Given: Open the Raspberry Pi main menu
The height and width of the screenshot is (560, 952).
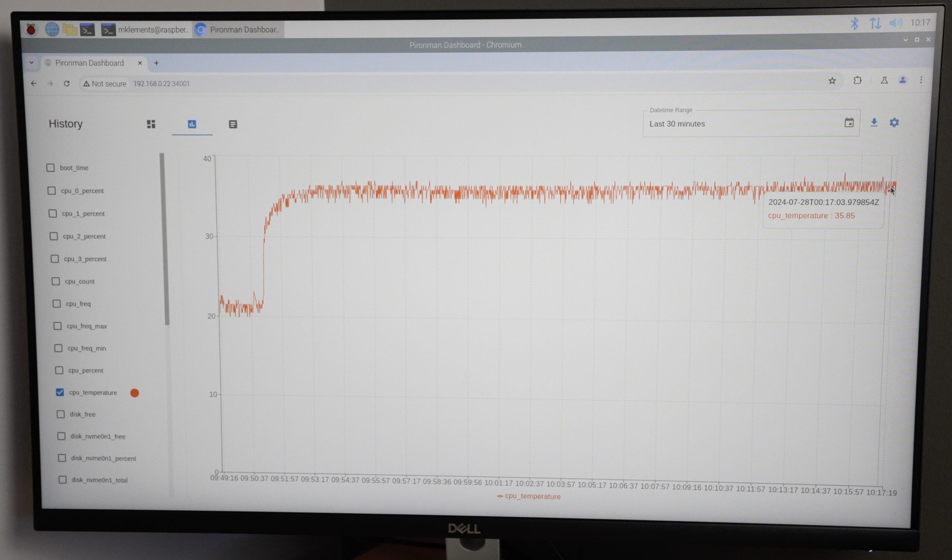Looking at the screenshot, I should (x=31, y=29).
